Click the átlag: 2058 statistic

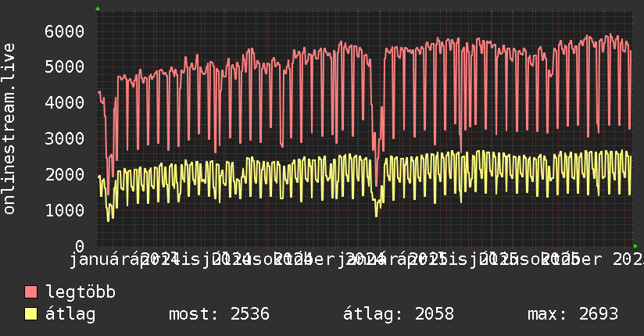point(399,314)
